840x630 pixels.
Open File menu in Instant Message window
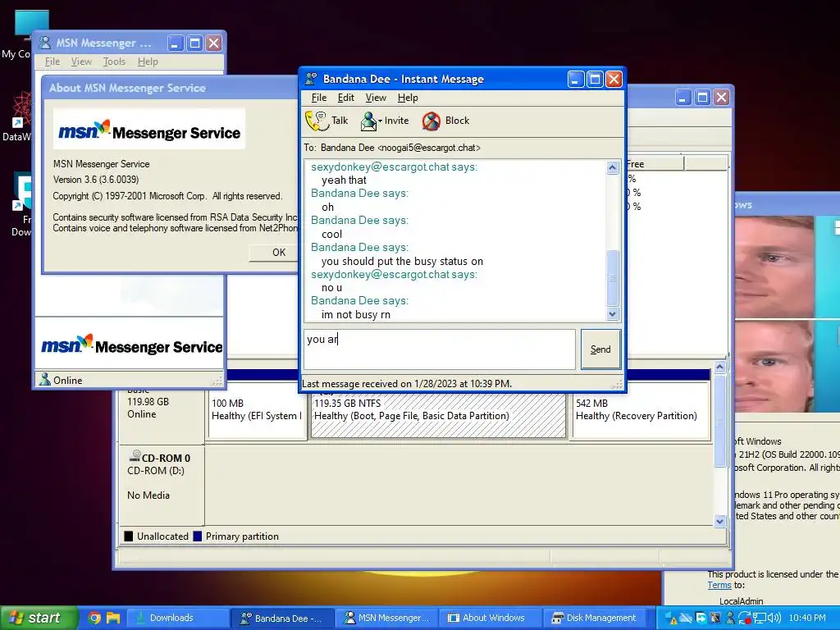point(319,98)
